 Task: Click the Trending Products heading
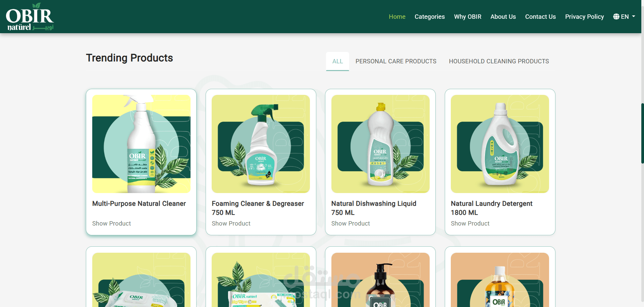coord(129,58)
